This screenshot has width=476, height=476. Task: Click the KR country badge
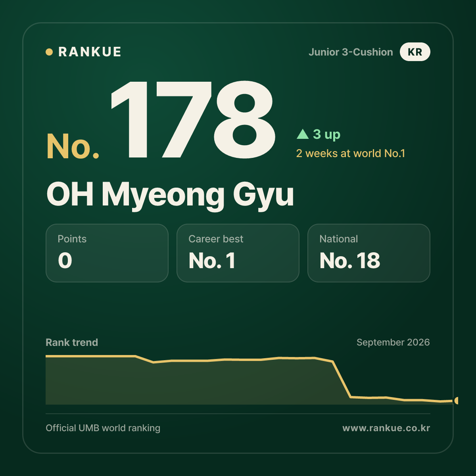[x=415, y=52]
